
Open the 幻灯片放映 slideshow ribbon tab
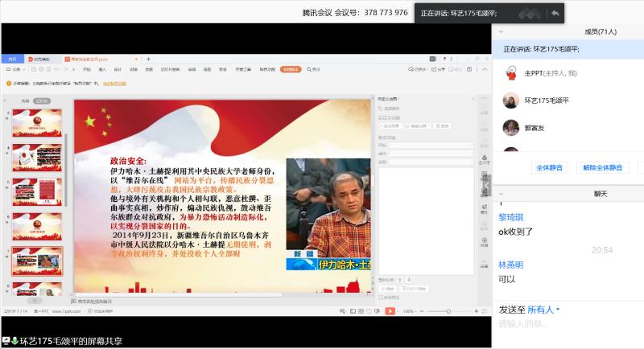[170, 70]
